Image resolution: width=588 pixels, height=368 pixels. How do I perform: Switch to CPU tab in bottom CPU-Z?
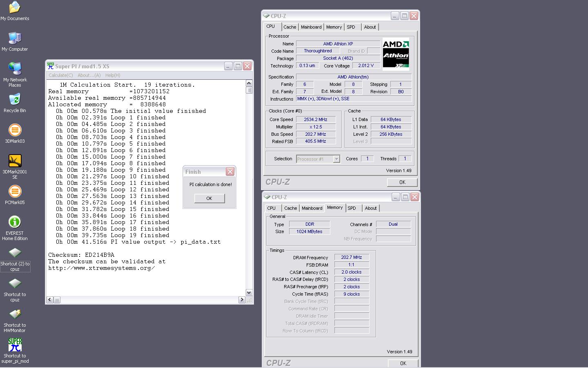tap(272, 208)
